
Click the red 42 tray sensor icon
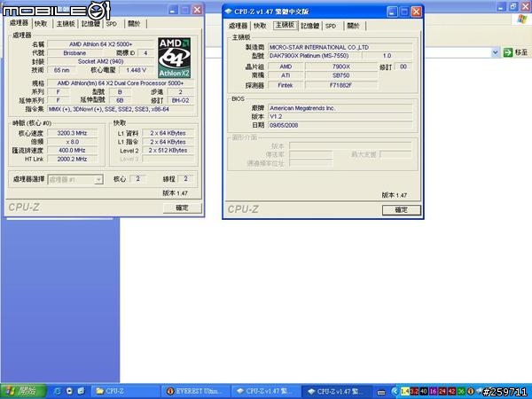(451, 392)
